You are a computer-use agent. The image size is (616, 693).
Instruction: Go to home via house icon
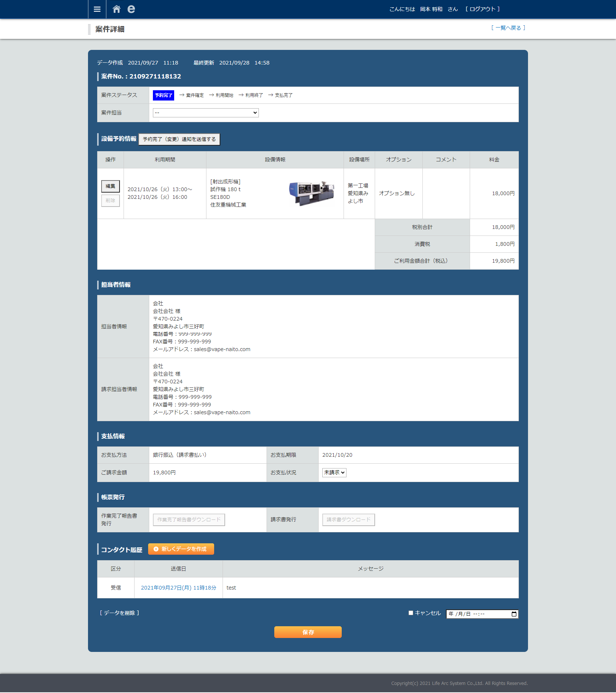tap(117, 9)
